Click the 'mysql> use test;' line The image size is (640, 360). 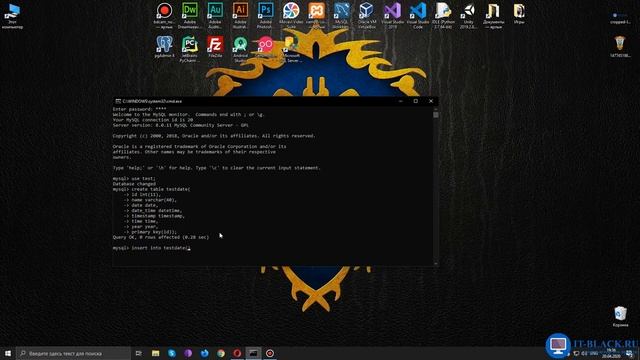[x=134, y=179]
